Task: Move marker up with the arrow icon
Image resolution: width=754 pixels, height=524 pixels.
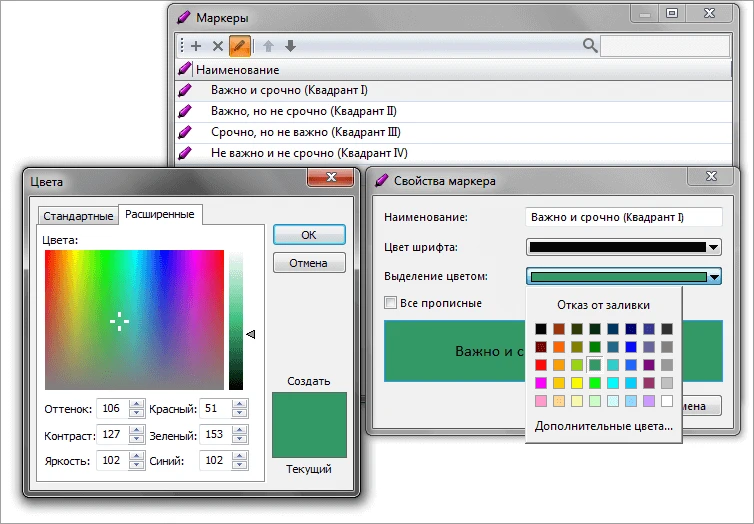Action: [x=268, y=46]
